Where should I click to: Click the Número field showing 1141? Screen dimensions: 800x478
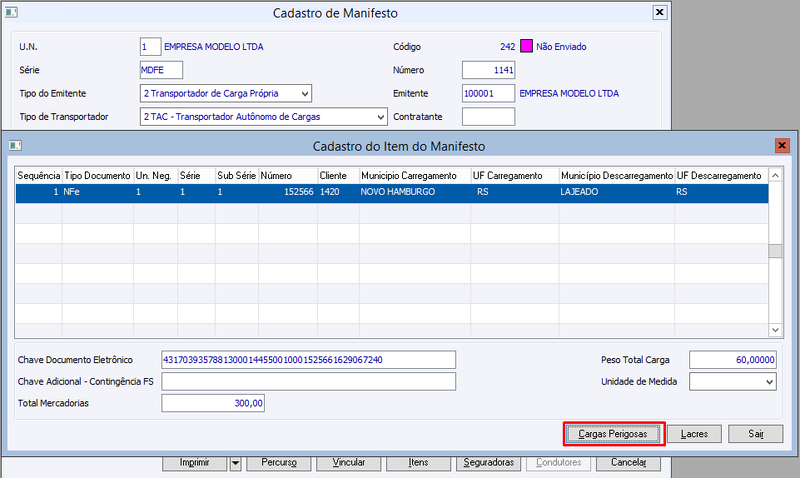(488, 70)
